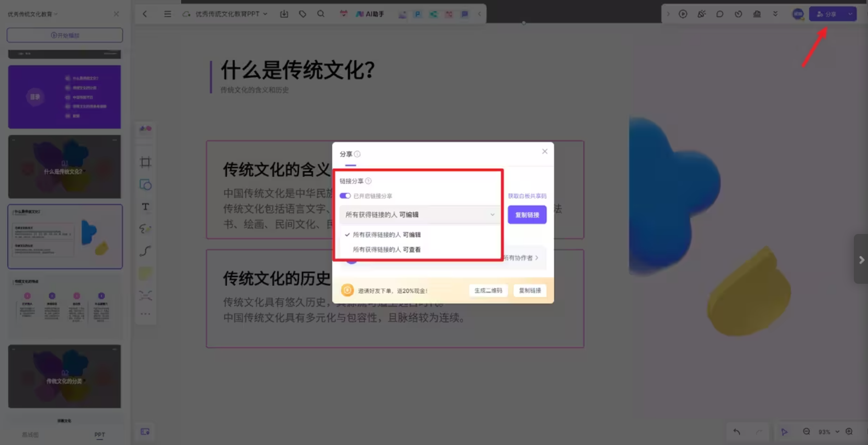This screenshot has height=445, width=868.
Task: Collapse the top toolbar with the left chevron
Action: point(479,14)
